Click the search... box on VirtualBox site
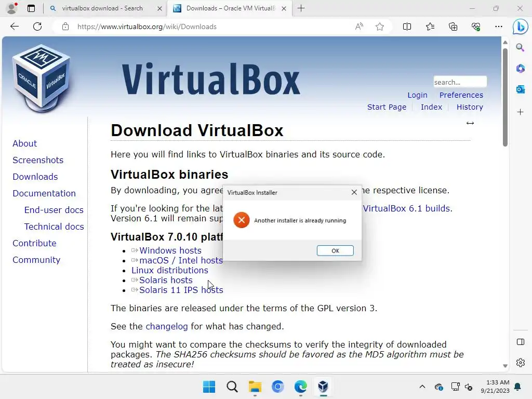The image size is (532, 399). coord(460,82)
